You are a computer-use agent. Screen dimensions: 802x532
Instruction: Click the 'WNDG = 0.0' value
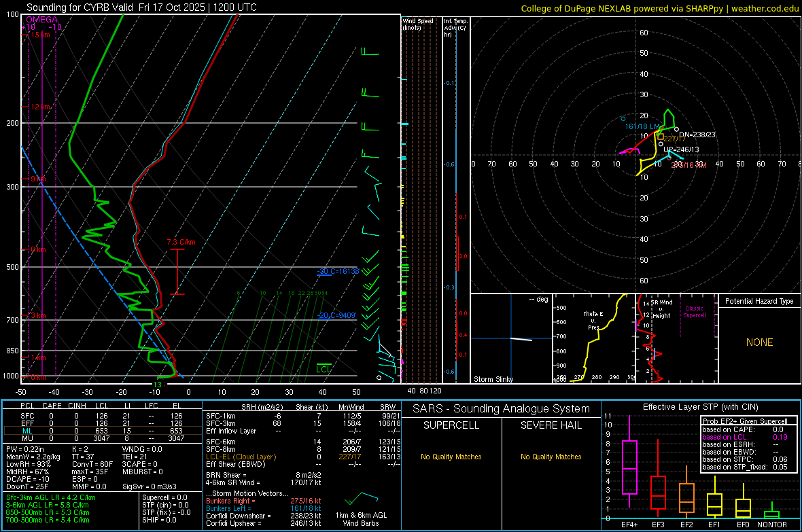point(142,449)
